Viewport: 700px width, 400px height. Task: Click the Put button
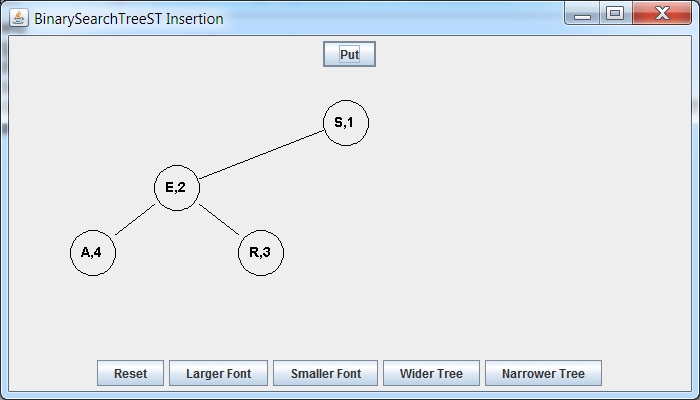click(349, 54)
